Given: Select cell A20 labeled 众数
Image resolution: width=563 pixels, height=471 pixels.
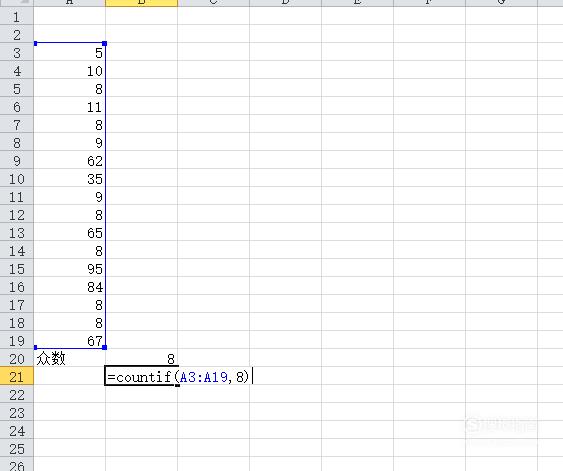Looking at the screenshot, I should [70, 358].
